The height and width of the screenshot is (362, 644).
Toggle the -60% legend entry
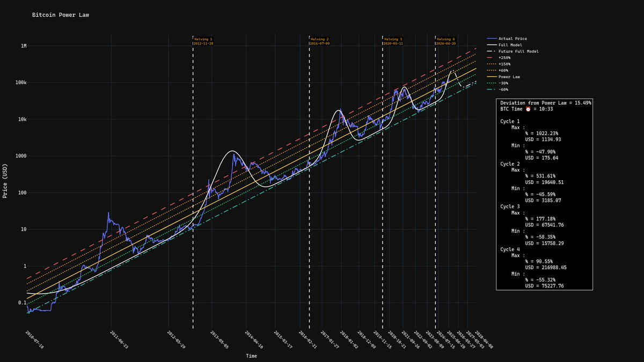497,90
